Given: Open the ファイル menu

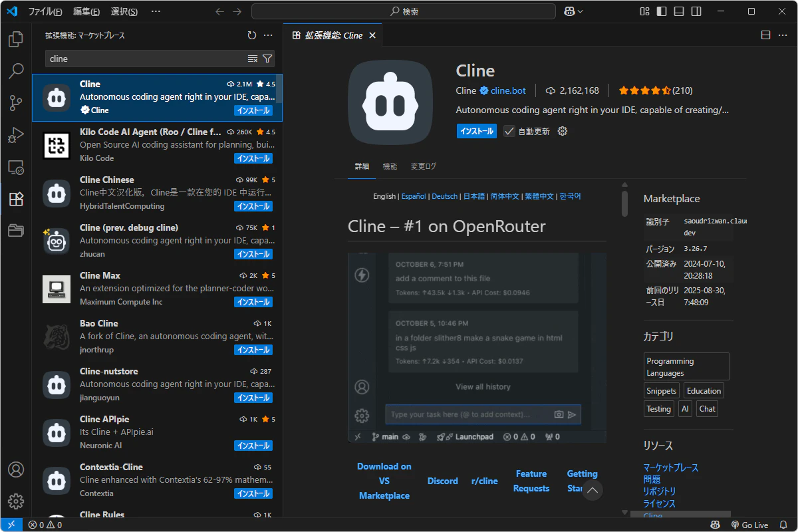Looking at the screenshot, I should 45,11.
